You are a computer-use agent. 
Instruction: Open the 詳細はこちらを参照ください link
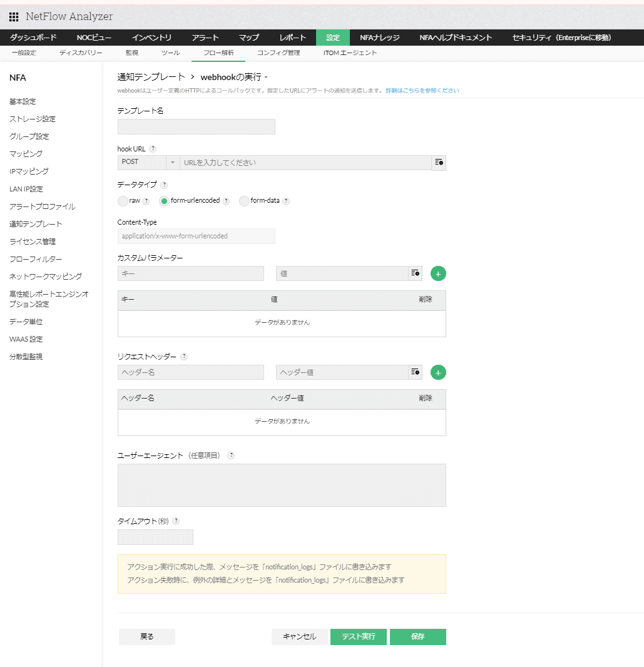tap(422, 89)
